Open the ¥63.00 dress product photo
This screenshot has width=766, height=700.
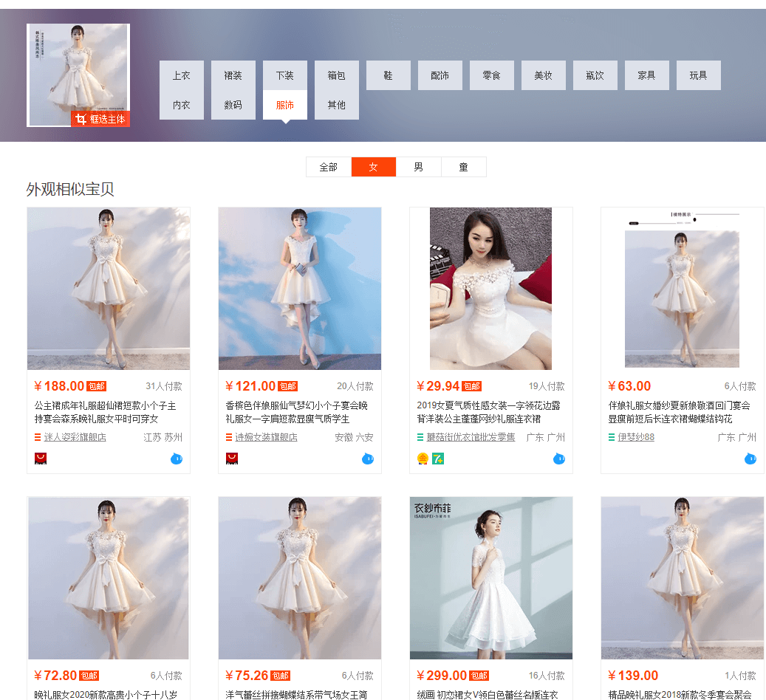[x=682, y=289]
